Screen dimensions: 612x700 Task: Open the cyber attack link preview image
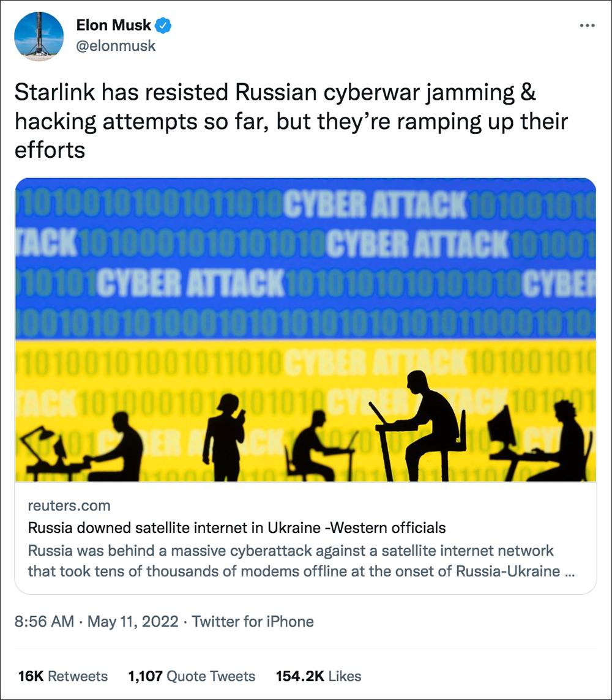[x=305, y=329]
